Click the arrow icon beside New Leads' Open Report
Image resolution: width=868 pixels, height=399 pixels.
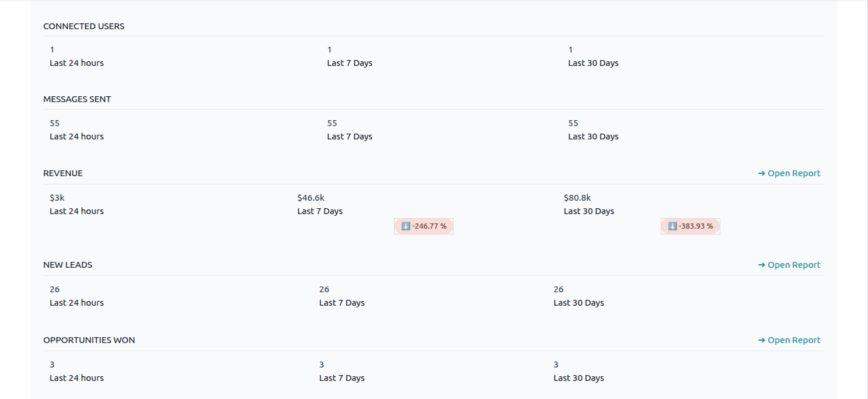tap(762, 264)
